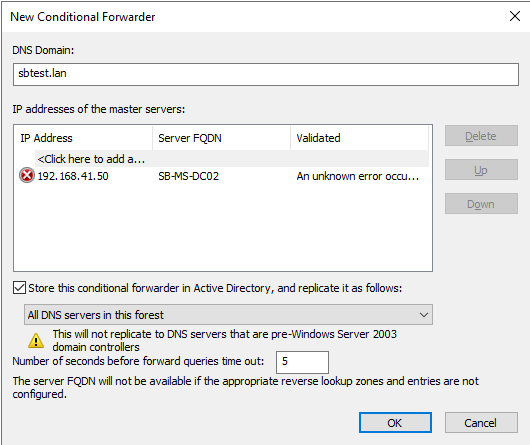Close the New Conditional Forwarder dialog
The height and width of the screenshot is (445, 530).
click(x=514, y=16)
